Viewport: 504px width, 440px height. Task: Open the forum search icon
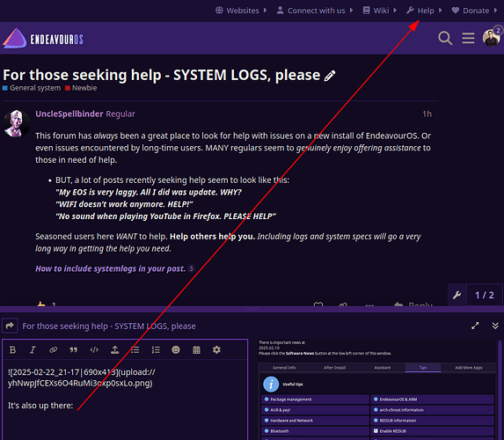click(x=445, y=38)
